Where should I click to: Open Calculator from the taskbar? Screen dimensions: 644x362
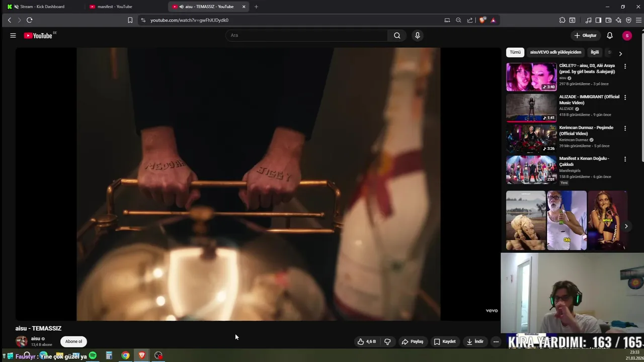[109, 355]
